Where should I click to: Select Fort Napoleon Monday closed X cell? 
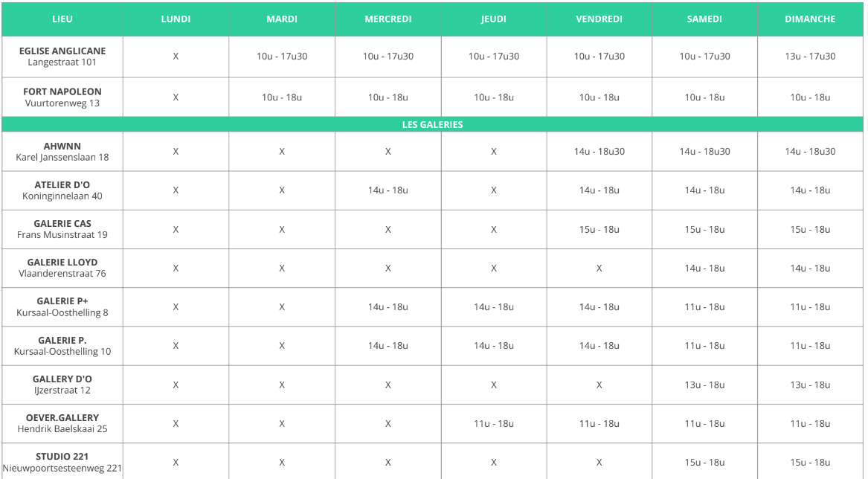pos(176,97)
